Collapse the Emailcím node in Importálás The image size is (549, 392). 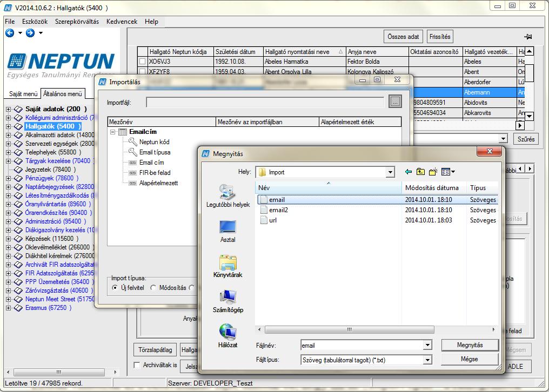(x=113, y=132)
